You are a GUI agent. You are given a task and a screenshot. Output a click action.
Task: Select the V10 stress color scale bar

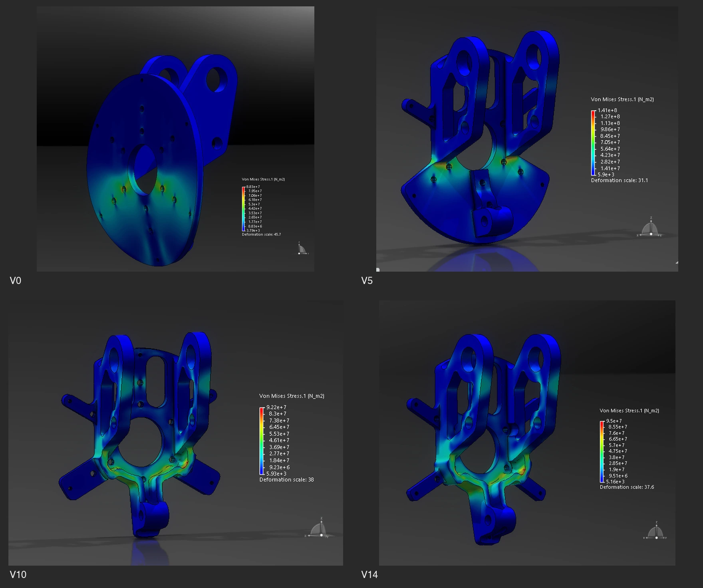pyautogui.click(x=262, y=441)
